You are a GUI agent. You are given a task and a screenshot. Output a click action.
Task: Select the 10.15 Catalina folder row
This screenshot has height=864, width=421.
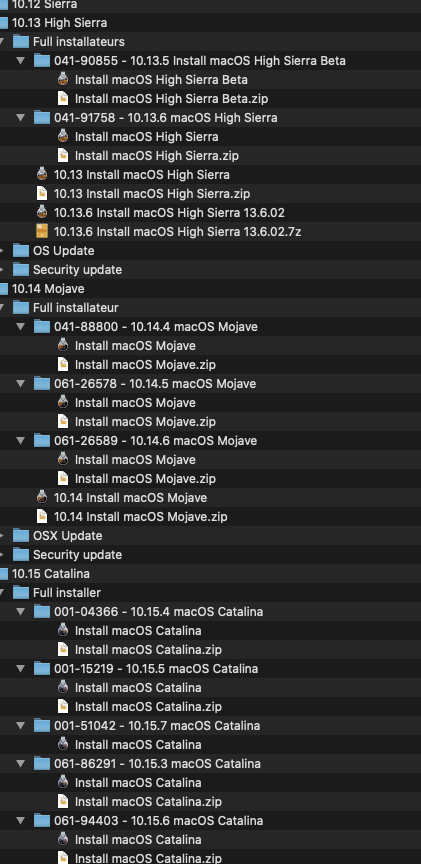point(210,574)
